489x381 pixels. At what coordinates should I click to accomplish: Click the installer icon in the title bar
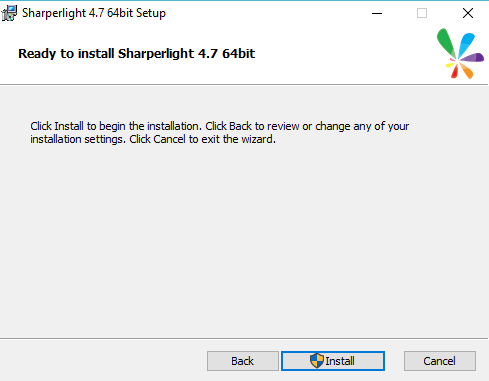9,13
